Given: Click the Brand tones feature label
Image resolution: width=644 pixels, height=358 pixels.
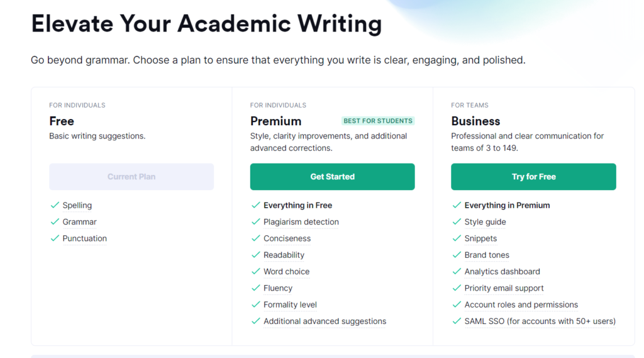Looking at the screenshot, I should coord(487,255).
